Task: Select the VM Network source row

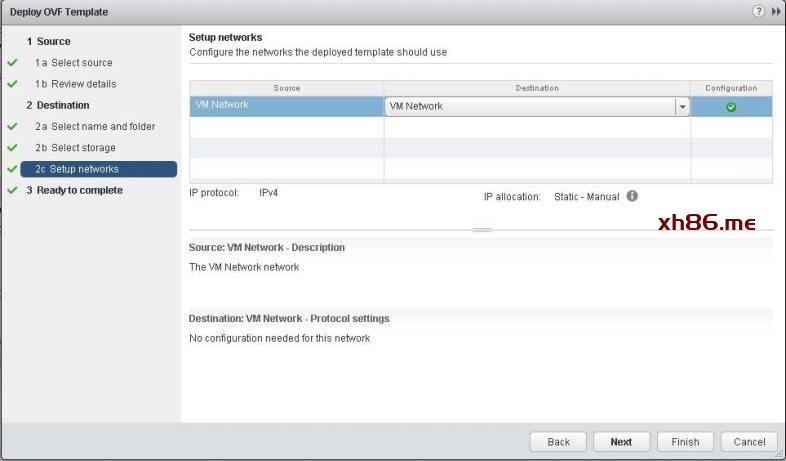Action: 285,105
